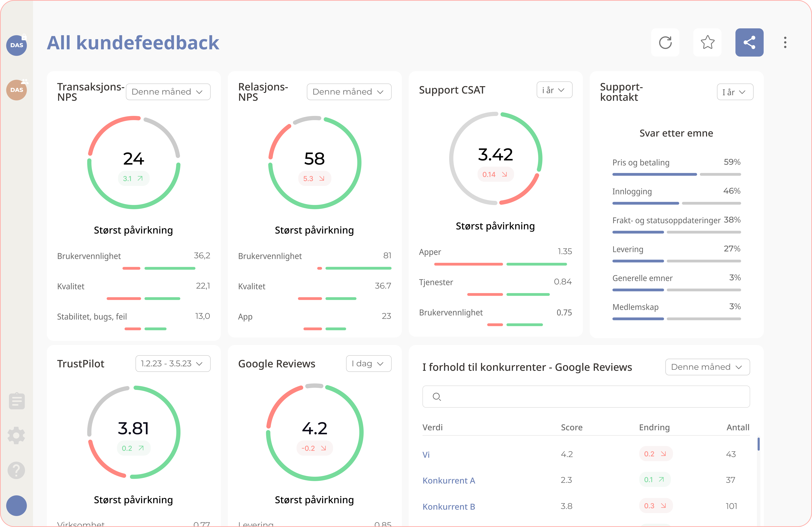
Task: Click the Konkurrent A link
Action: tap(449, 480)
